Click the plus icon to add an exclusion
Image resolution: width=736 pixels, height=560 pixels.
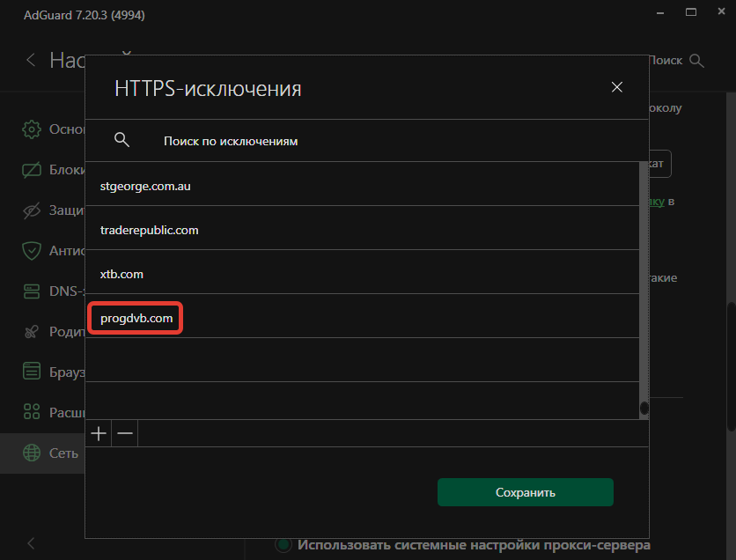99,433
